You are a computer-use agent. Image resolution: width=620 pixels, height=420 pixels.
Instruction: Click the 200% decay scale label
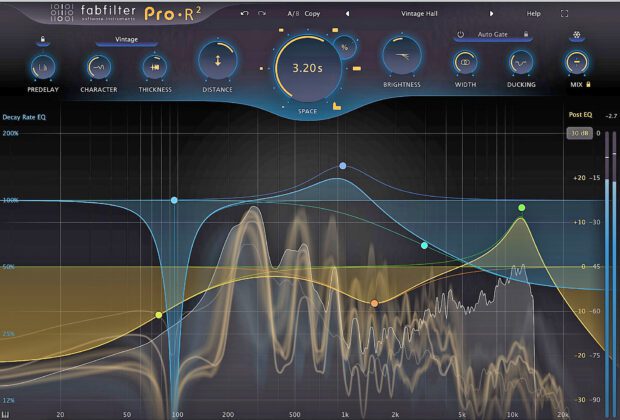[10, 133]
